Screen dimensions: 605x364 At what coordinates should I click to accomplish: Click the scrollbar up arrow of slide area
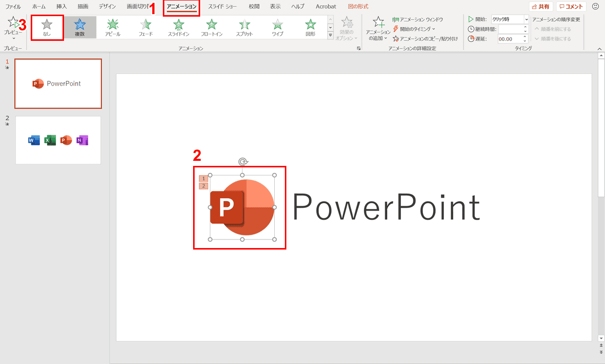pos(600,56)
